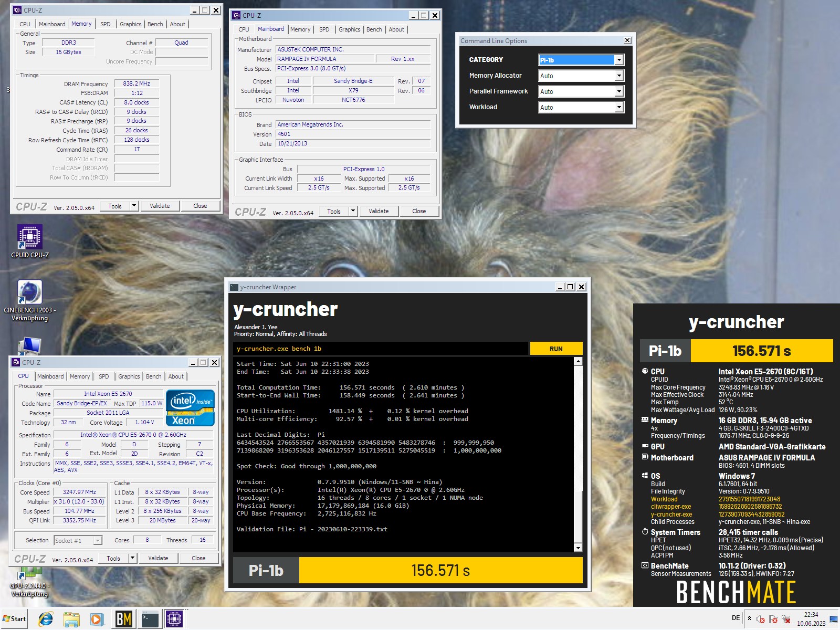The height and width of the screenshot is (630, 840).
Task: Open Windows Explorer from the taskbar
Action: [71, 619]
